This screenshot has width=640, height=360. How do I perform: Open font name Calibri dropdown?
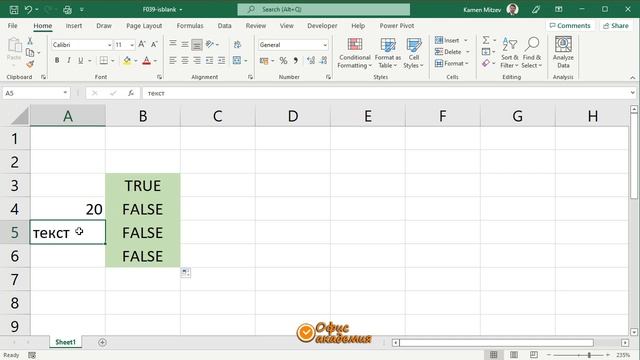pyautogui.click(x=109, y=45)
